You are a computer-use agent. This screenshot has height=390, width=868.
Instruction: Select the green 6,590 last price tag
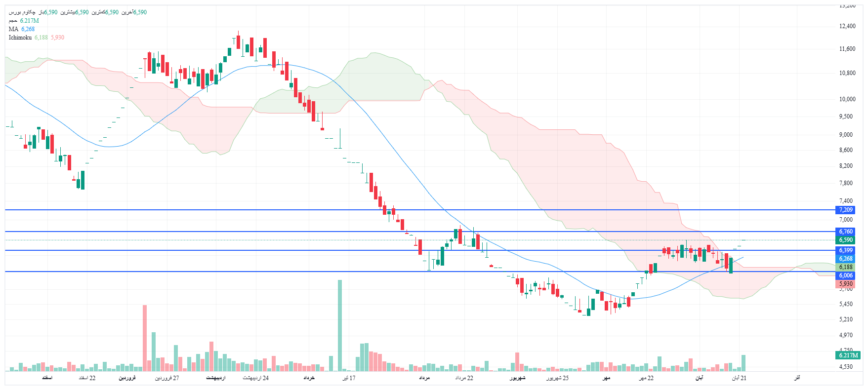[x=846, y=240]
